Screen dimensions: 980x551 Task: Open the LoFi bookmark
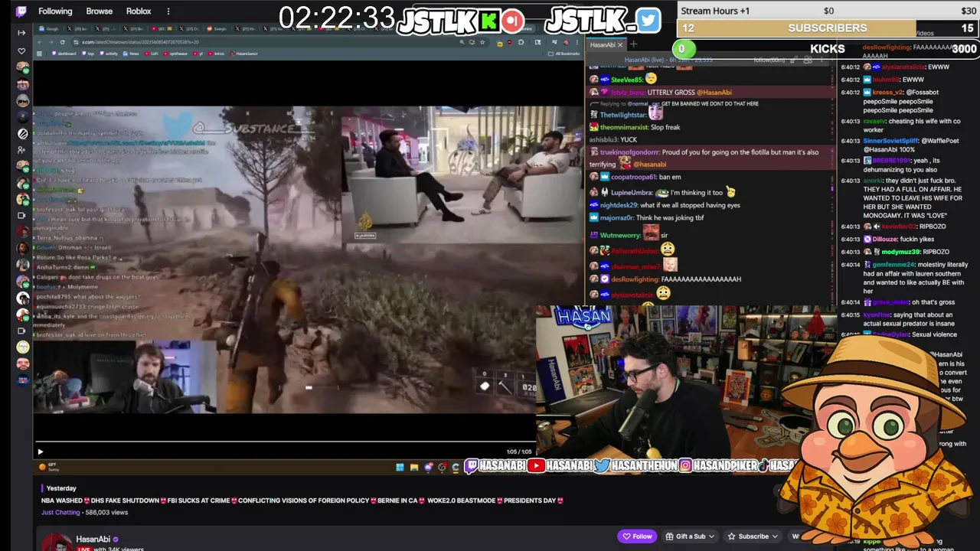pyautogui.click(x=152, y=54)
